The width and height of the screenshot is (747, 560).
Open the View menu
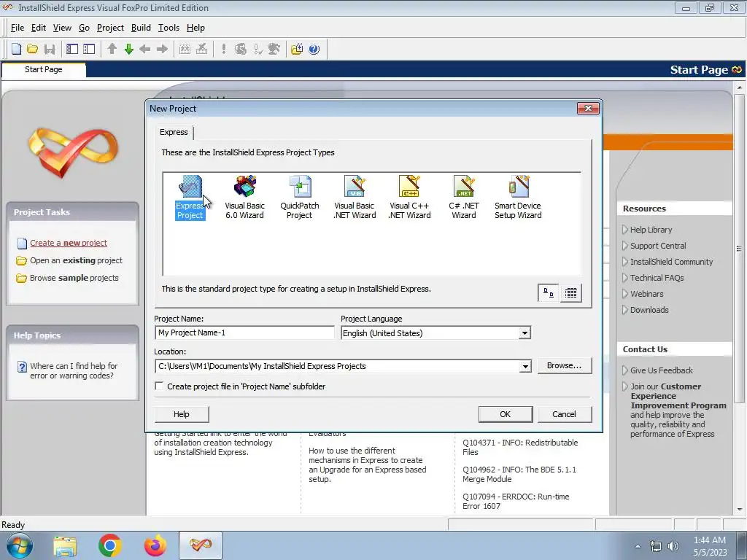tap(63, 28)
